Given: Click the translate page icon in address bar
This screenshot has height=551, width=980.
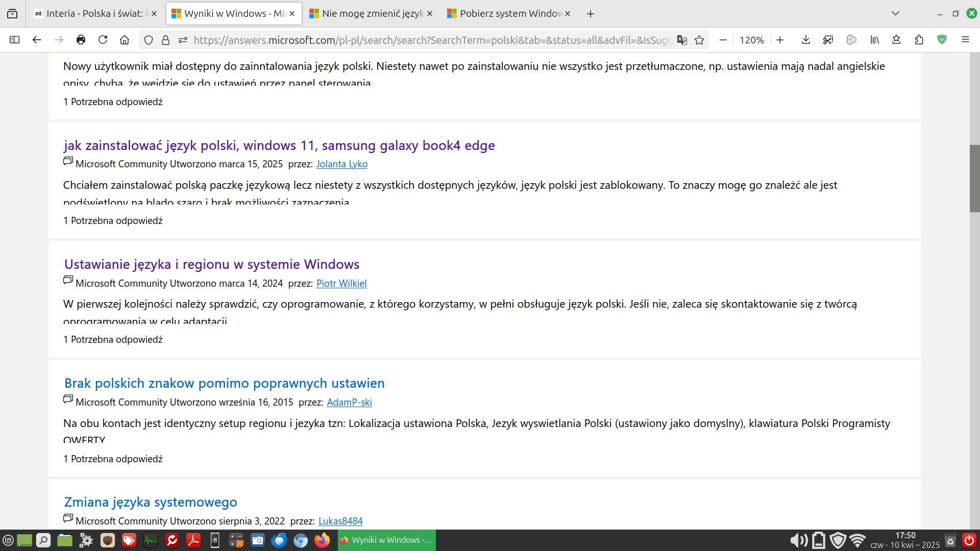Looking at the screenshot, I should (x=682, y=40).
